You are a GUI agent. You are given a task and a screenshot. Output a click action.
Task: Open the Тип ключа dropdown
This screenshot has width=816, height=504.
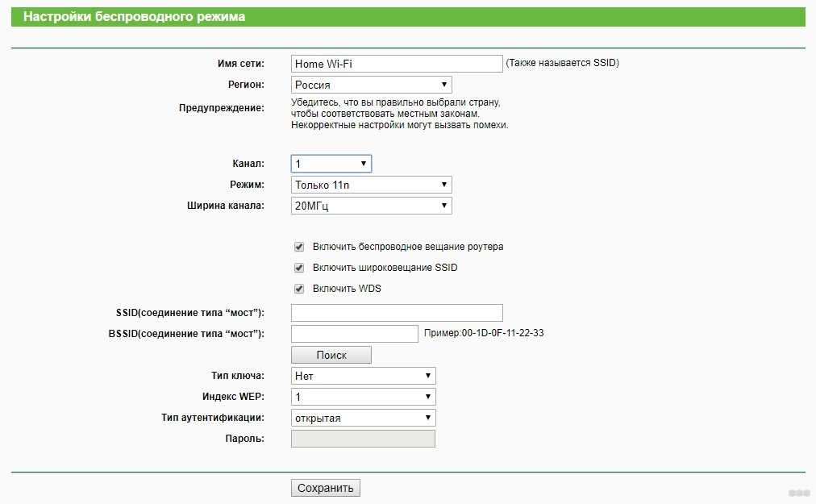363,376
